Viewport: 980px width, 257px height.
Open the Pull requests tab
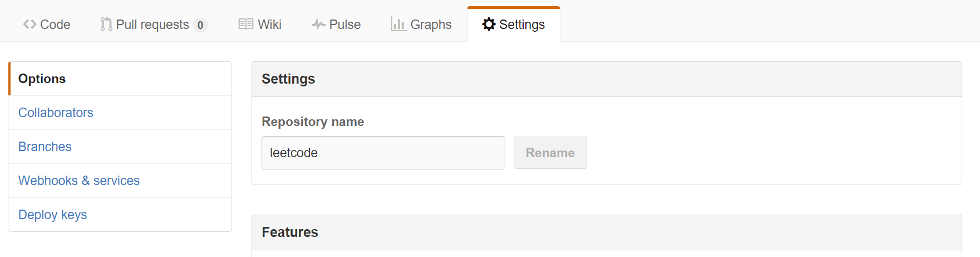tap(154, 25)
